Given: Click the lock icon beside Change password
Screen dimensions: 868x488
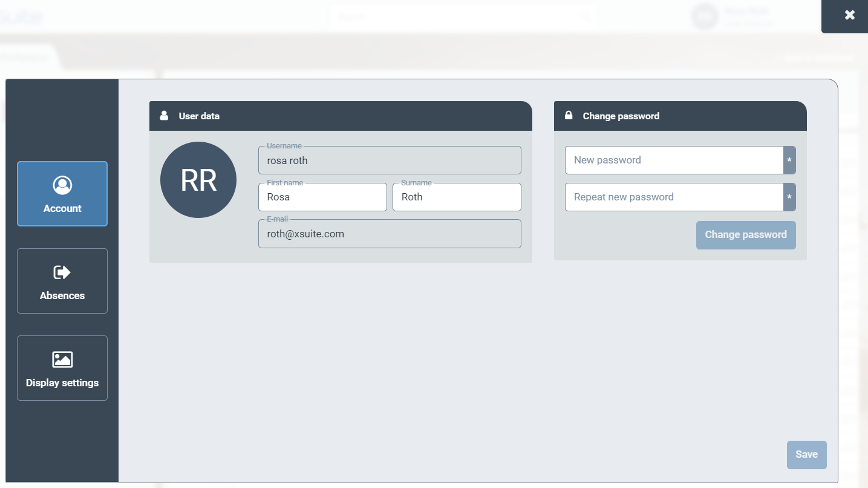Looking at the screenshot, I should click(569, 116).
